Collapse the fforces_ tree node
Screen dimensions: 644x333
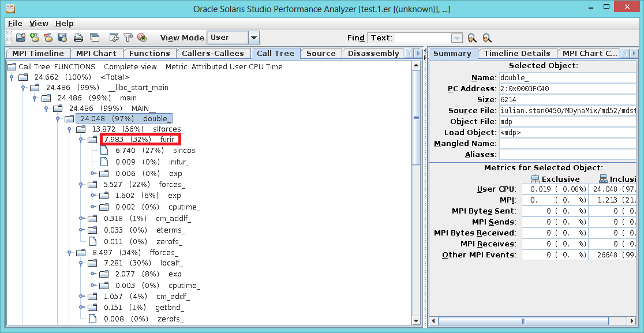pos(70,253)
